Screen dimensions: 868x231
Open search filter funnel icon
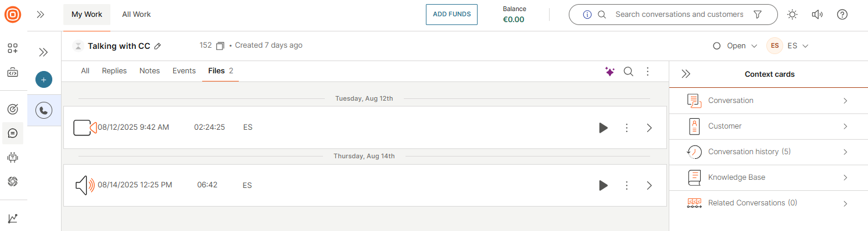758,15
